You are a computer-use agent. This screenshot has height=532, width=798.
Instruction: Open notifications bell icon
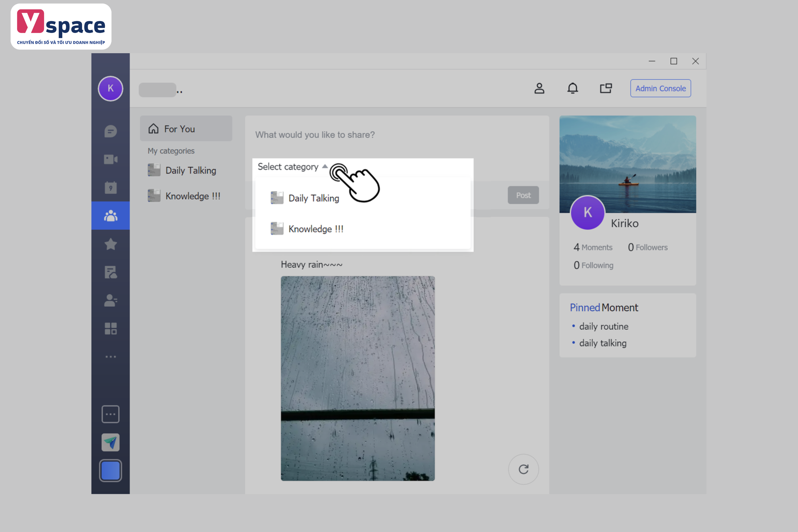(x=573, y=88)
